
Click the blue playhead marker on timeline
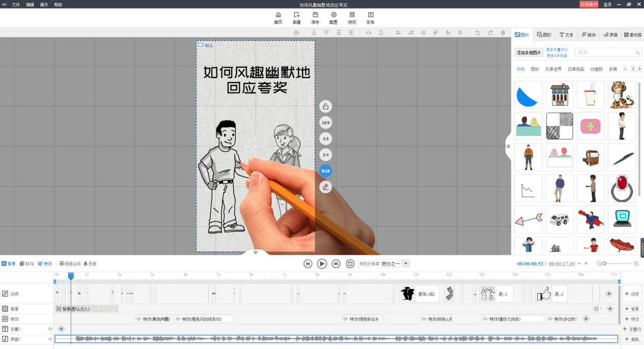(x=71, y=275)
